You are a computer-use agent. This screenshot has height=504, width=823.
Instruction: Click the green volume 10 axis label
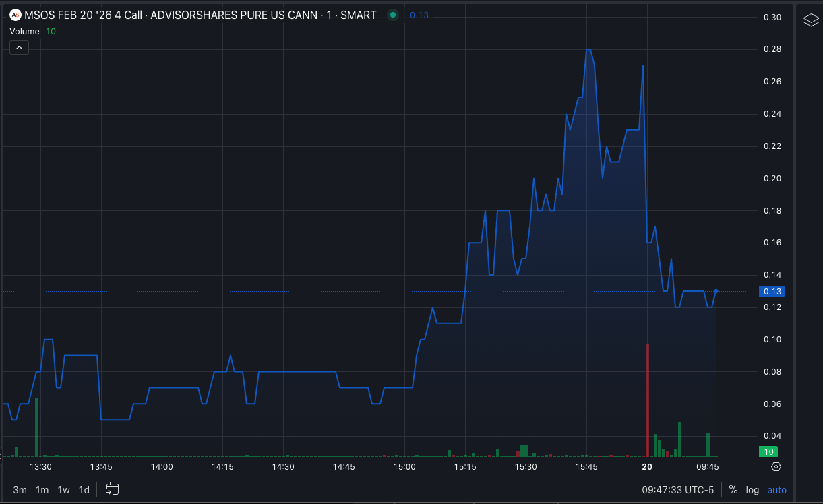pos(767,451)
